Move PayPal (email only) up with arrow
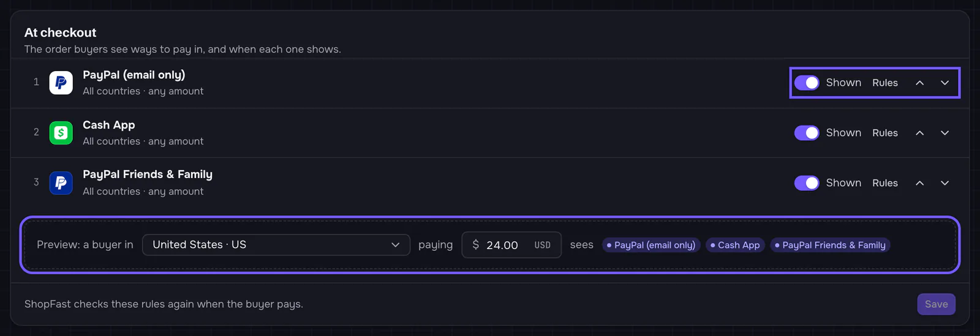 [x=919, y=83]
